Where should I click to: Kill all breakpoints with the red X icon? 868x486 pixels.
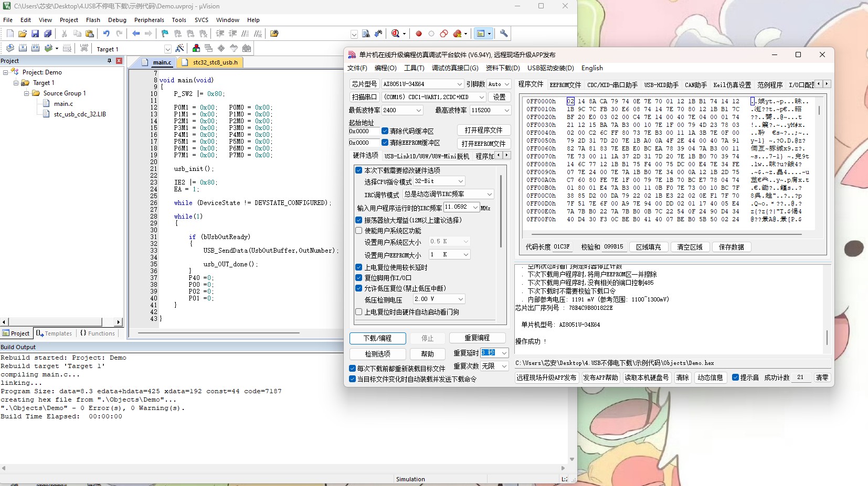[458, 34]
